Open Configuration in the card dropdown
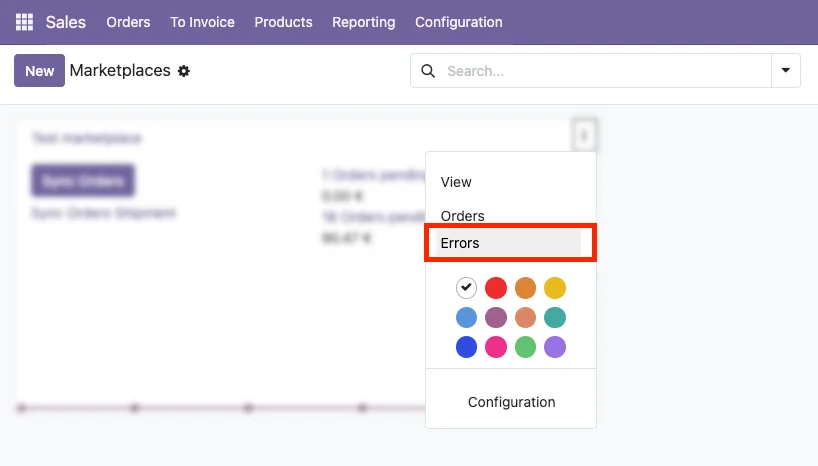The width and height of the screenshot is (818, 466). tap(511, 402)
